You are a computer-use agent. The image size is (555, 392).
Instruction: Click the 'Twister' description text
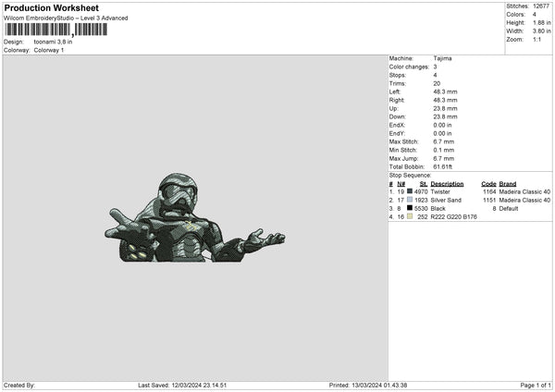click(440, 191)
